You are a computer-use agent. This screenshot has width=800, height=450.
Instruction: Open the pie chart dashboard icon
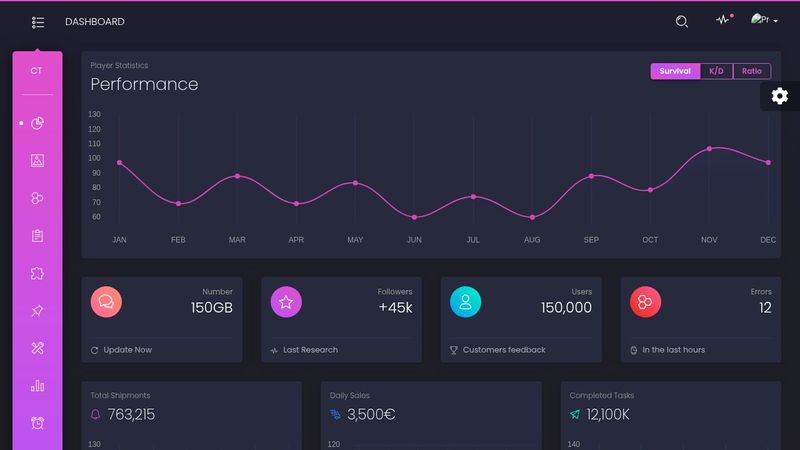coord(38,123)
